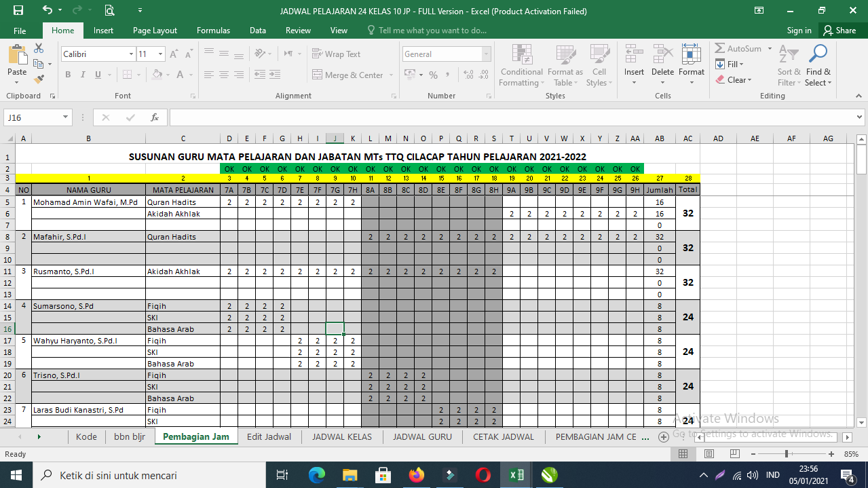
Task: Click the Save icon in title bar
Action: click(x=18, y=11)
